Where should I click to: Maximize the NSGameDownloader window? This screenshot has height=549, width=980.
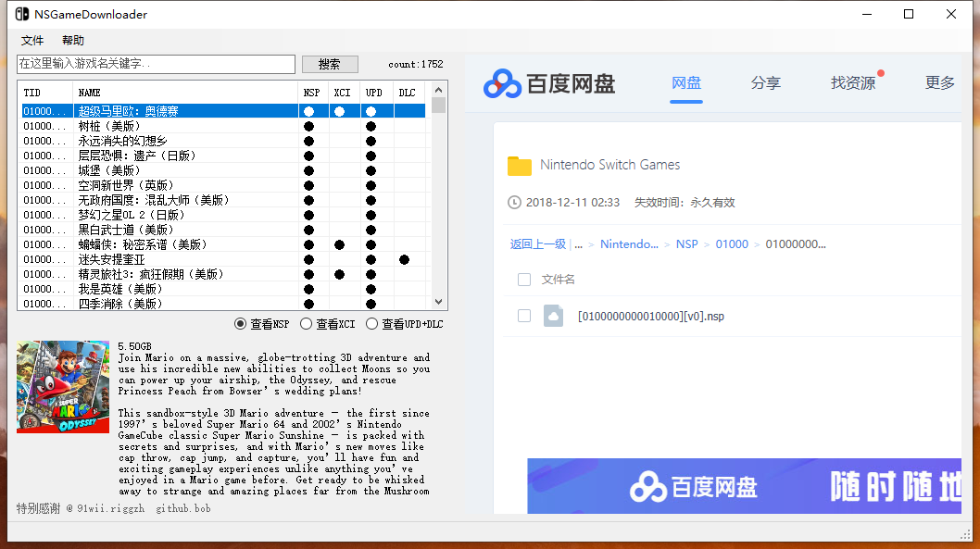click(909, 14)
